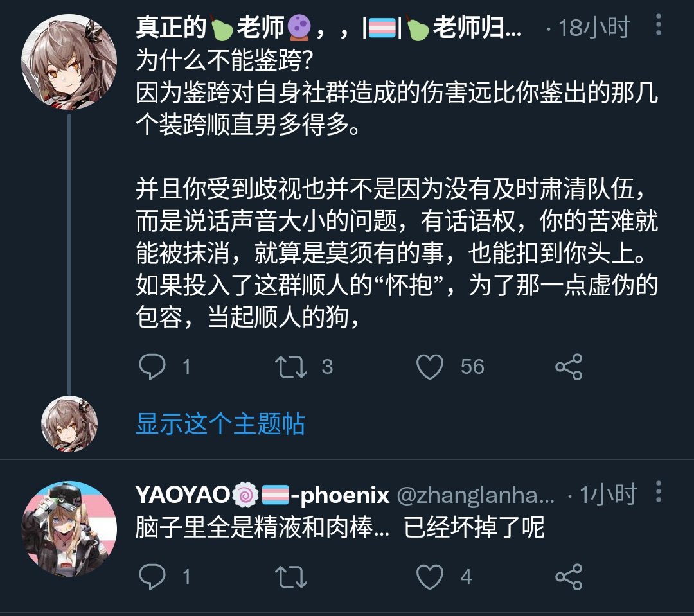
Task: Open the YAOYAO-phoenix display name
Action: 262,495
